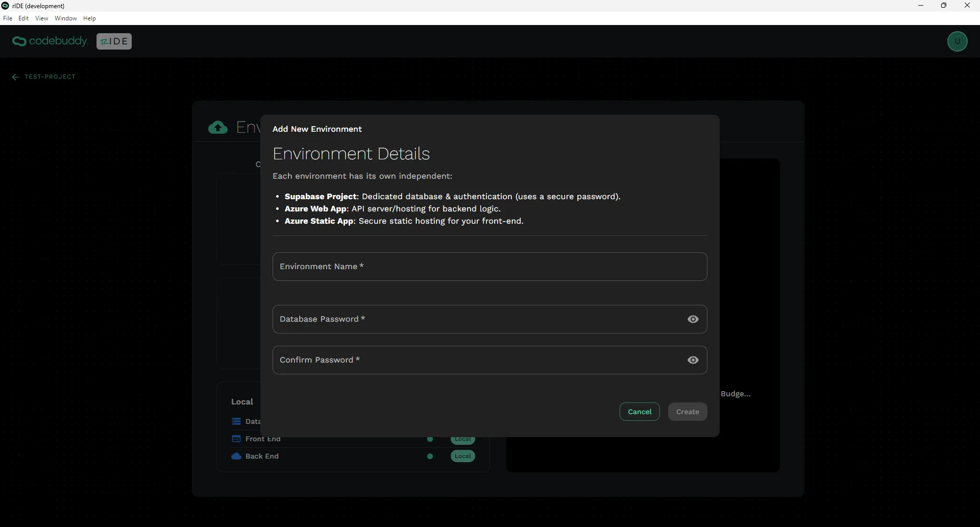Click the Environment Details heading
Image resolution: width=980 pixels, height=527 pixels.
click(351, 154)
